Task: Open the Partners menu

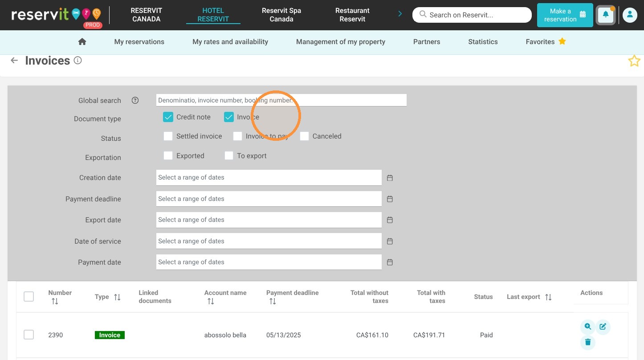Action: pyautogui.click(x=427, y=42)
